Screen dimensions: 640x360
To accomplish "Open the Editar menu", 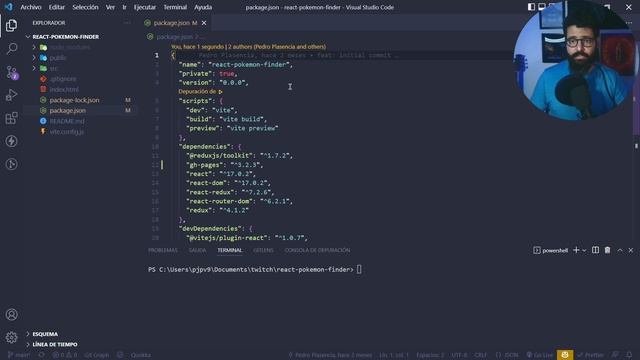I will [x=57, y=7].
